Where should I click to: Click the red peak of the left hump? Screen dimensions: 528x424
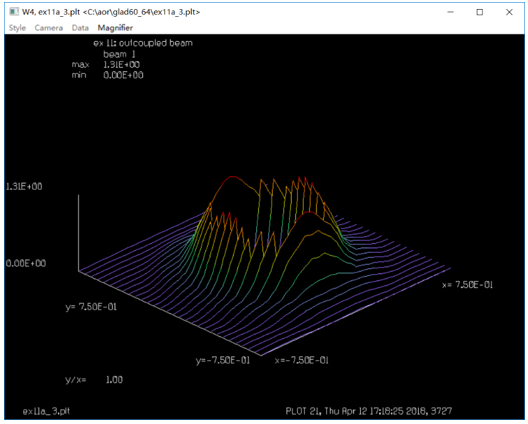(x=232, y=177)
